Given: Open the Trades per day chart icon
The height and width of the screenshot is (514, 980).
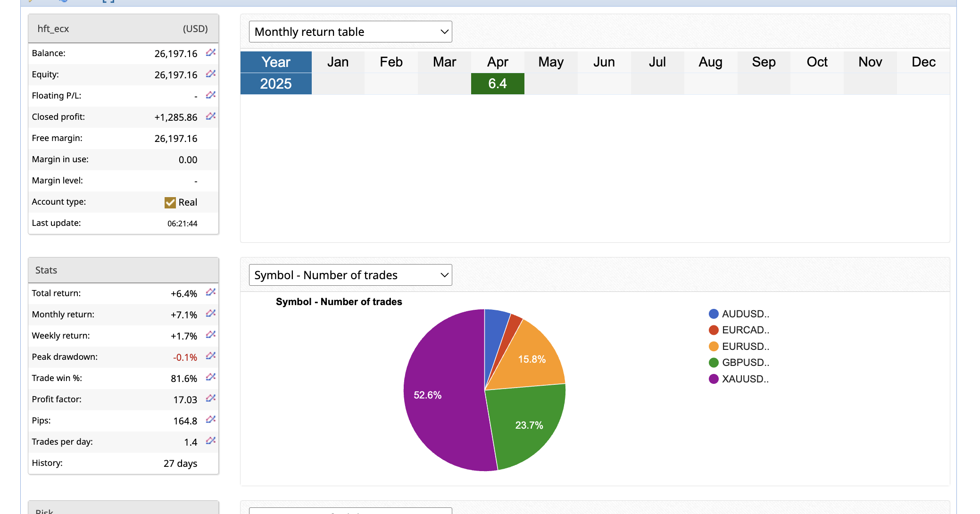Looking at the screenshot, I should [x=210, y=441].
